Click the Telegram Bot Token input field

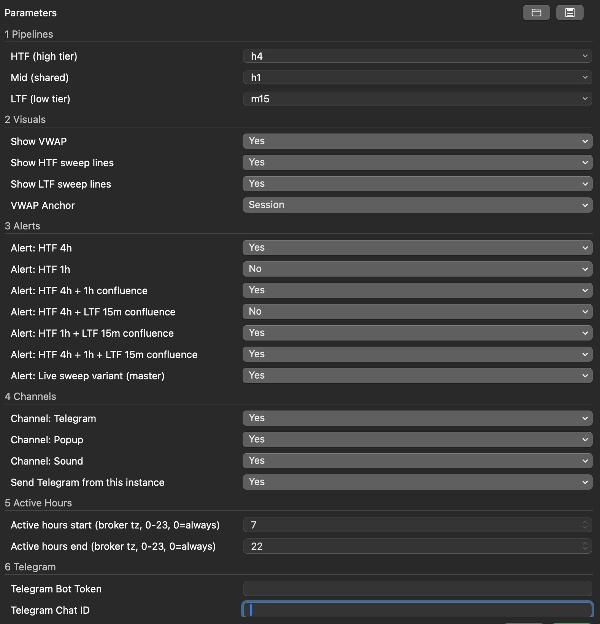click(417, 589)
